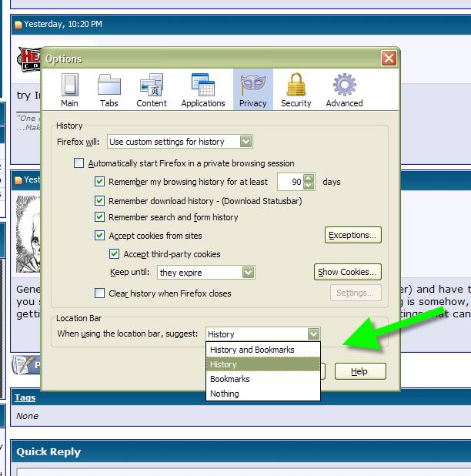Screen dimensions: 471x476
Task: Open the Advanced gear panel
Action: coord(344,90)
